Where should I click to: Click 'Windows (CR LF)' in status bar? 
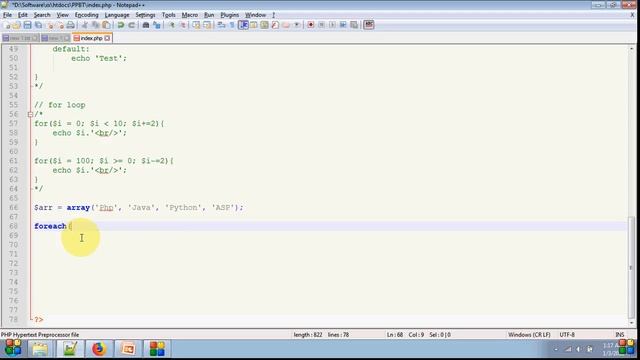click(529, 335)
